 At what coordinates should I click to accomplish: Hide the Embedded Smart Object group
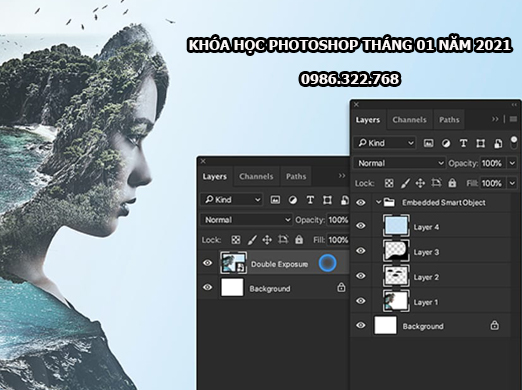tap(360, 202)
